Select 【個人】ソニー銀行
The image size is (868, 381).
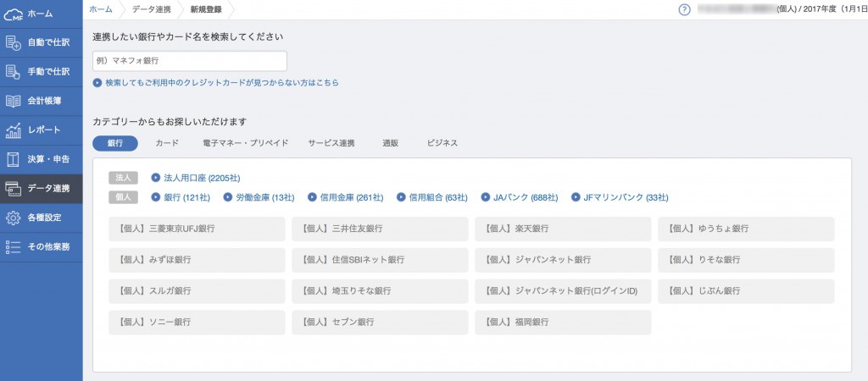tap(197, 323)
